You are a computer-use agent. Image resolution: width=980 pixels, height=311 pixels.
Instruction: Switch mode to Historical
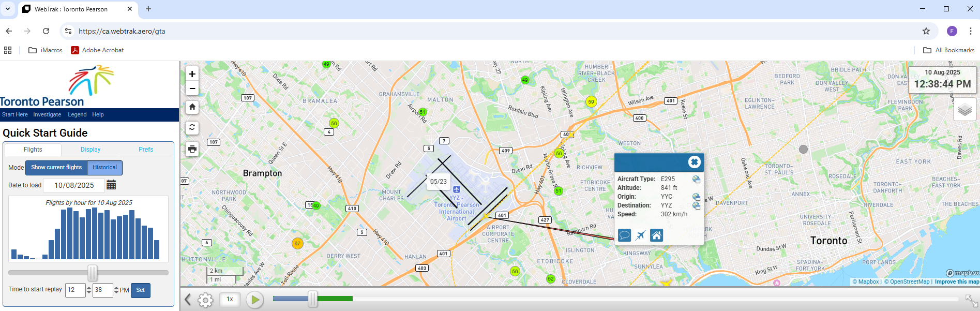coord(104,168)
